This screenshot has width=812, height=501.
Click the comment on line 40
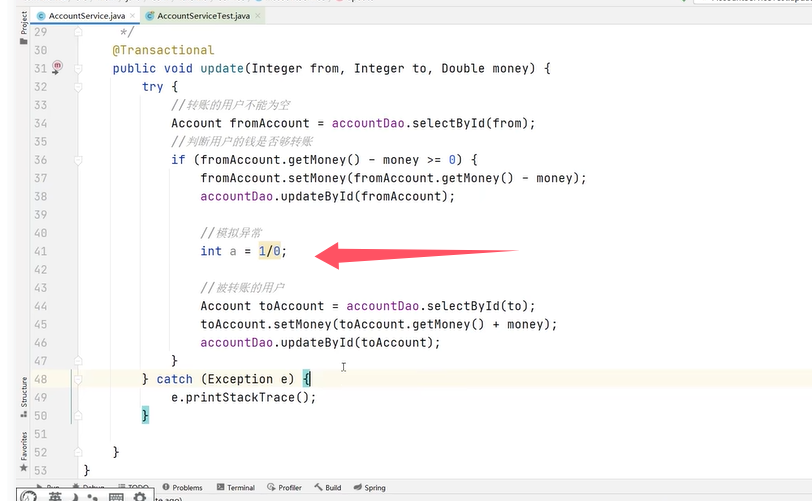pyautogui.click(x=231, y=233)
